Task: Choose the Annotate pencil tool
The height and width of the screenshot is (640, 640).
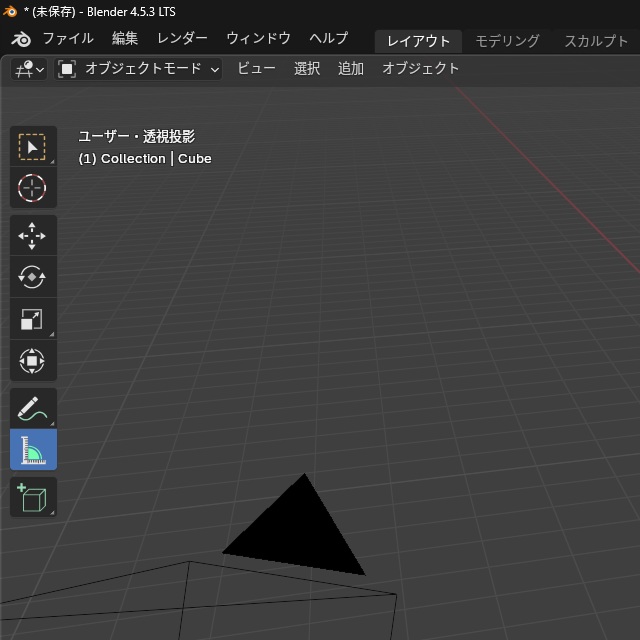Action: tap(33, 408)
